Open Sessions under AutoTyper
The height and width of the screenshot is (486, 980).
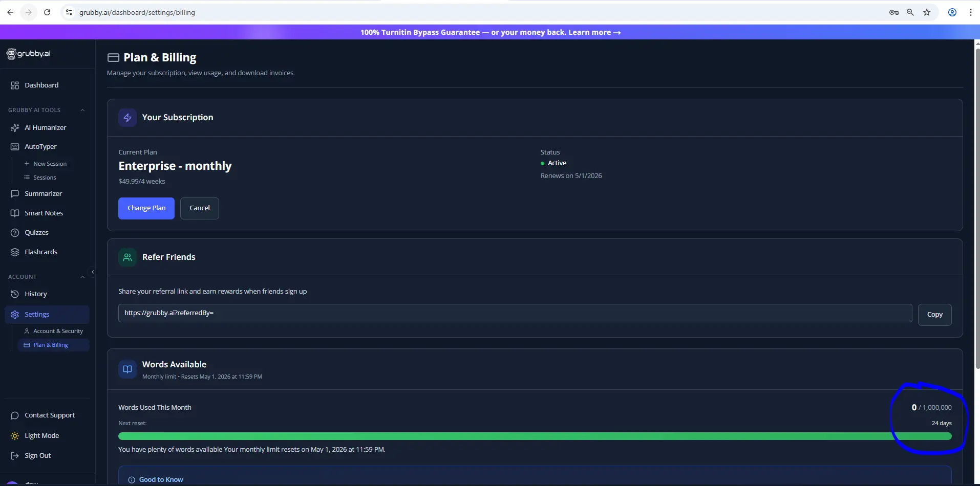point(40,178)
